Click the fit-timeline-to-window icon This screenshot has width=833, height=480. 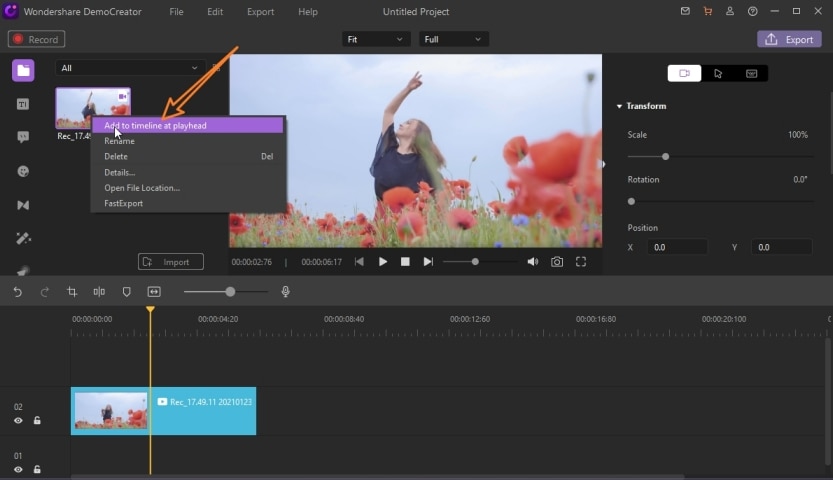coord(154,292)
